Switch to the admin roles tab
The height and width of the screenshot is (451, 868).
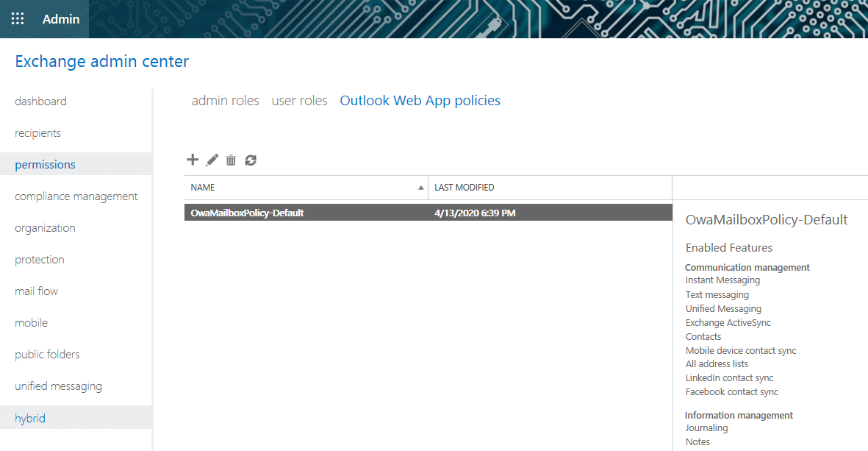[226, 100]
